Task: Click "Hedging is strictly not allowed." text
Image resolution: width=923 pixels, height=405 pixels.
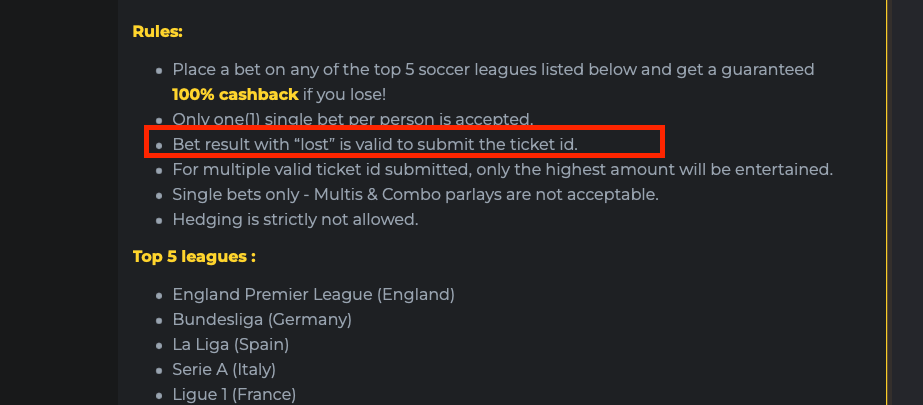Action: click(x=295, y=219)
